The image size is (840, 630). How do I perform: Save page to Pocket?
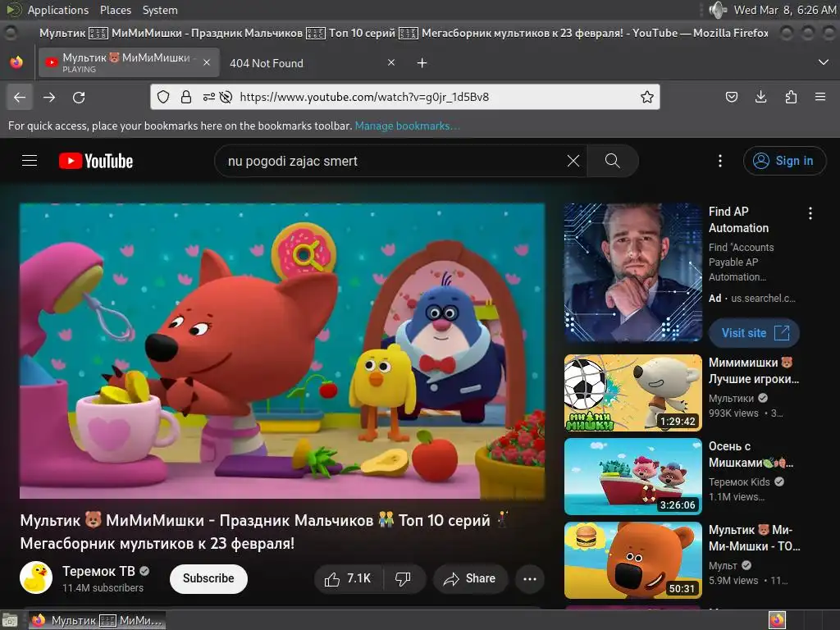pyautogui.click(x=731, y=97)
